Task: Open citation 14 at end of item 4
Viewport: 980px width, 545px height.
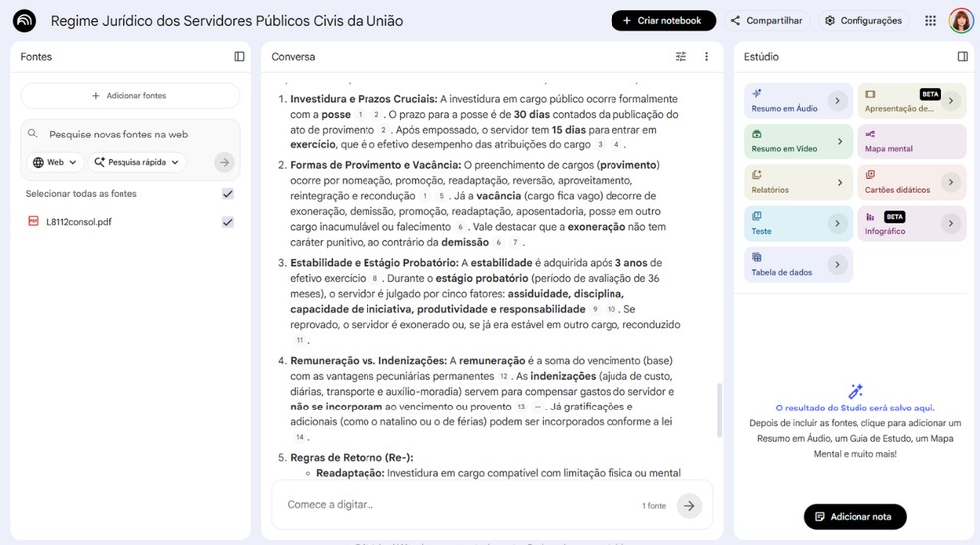Action: coord(300,437)
